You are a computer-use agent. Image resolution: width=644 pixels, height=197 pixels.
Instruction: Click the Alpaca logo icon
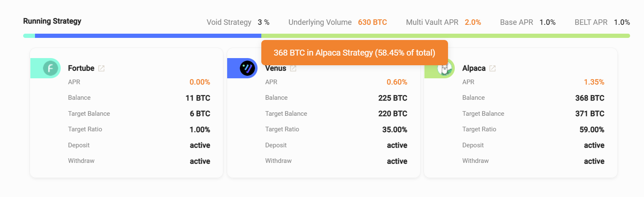[x=444, y=68]
